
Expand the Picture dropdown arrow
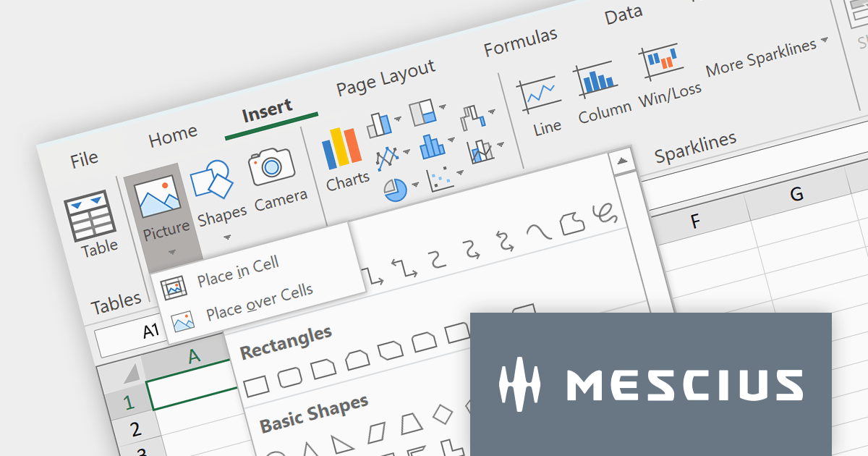173,252
